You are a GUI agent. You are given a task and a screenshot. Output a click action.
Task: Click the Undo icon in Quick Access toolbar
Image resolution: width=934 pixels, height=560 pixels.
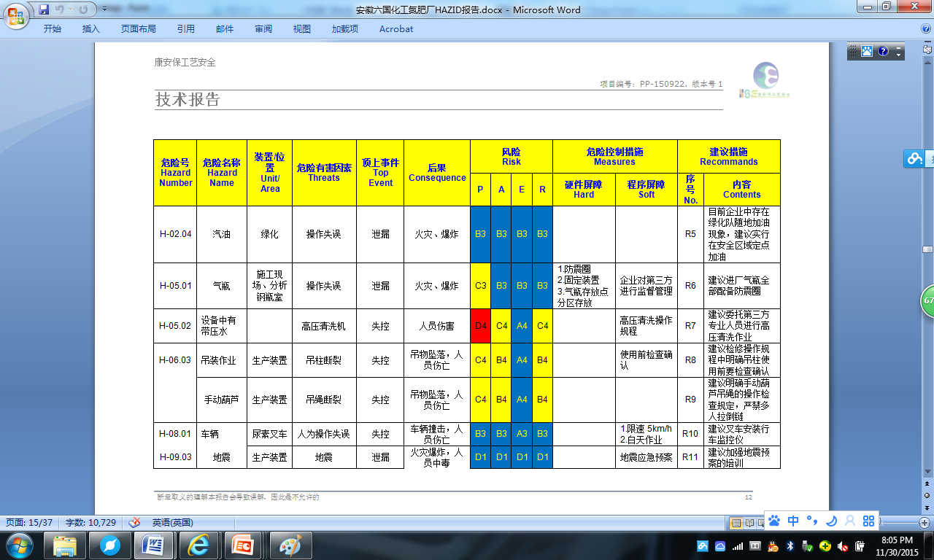[x=60, y=9]
